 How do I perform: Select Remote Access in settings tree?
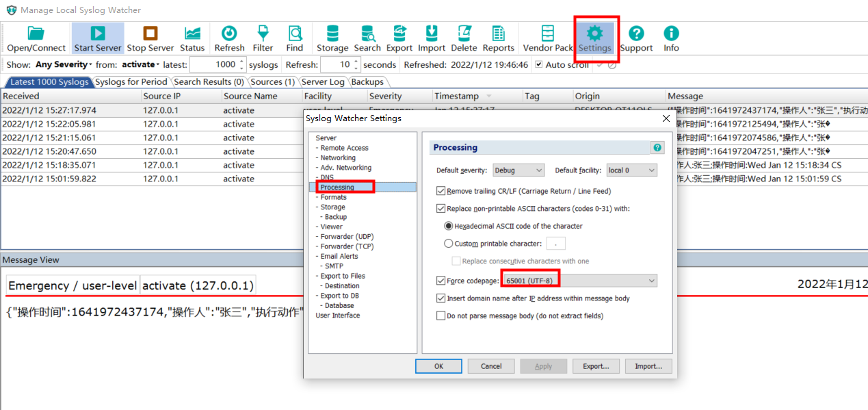pyautogui.click(x=344, y=148)
